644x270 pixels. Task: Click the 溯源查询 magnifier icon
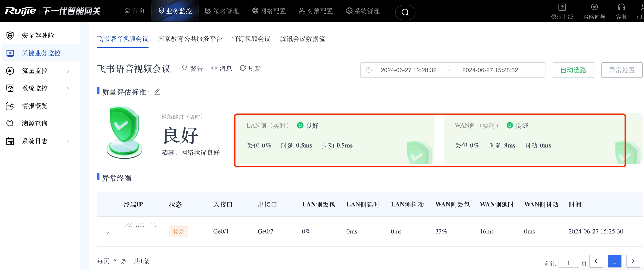click(10, 123)
